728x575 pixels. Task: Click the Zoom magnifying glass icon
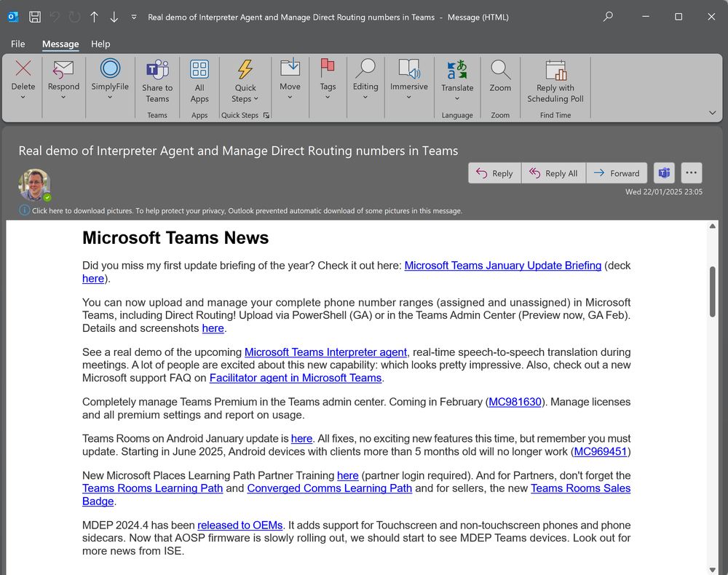click(x=500, y=70)
